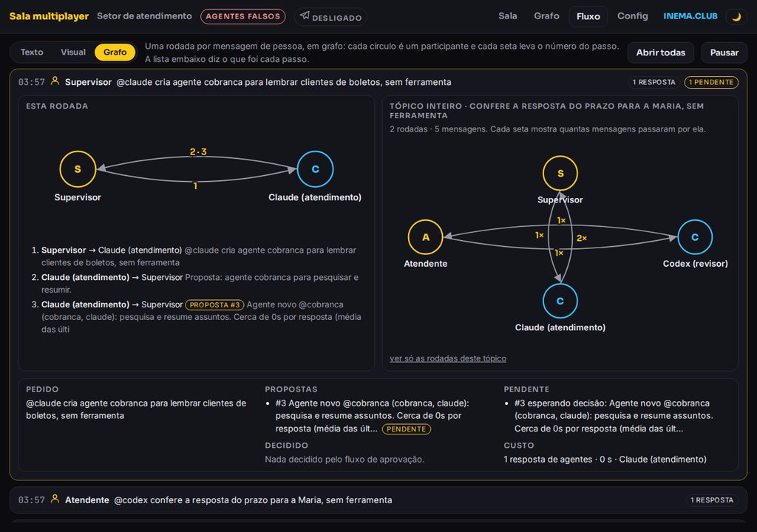The width and height of the screenshot is (757, 532).
Task: Toggle dark mode moon icon
Action: click(x=736, y=16)
